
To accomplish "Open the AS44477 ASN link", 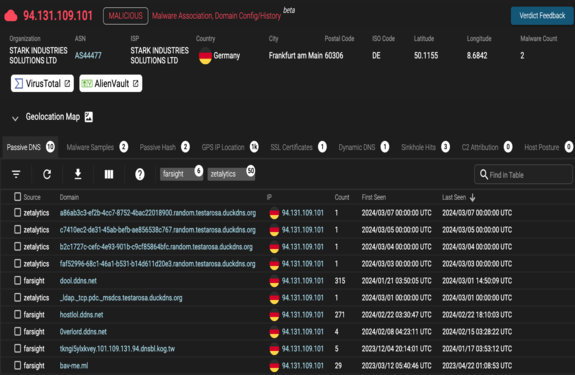I will (x=88, y=56).
